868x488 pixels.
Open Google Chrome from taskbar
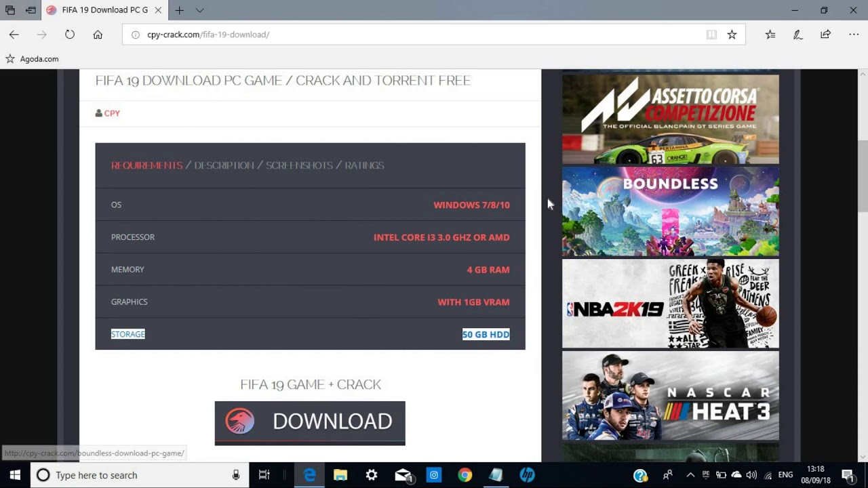tap(465, 475)
